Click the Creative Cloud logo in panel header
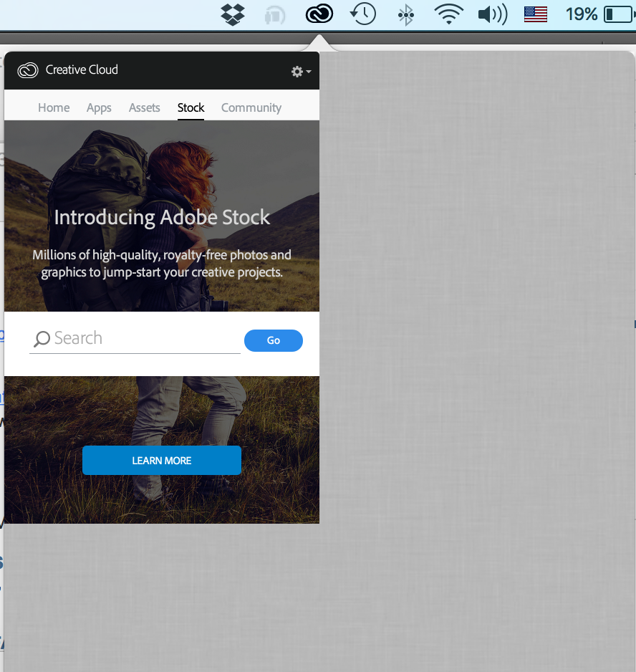This screenshot has width=636, height=672. [x=28, y=70]
